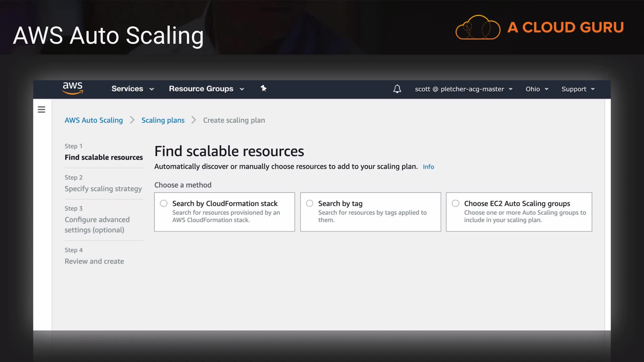Open scott @ pletcher-acg-master account menu

464,89
